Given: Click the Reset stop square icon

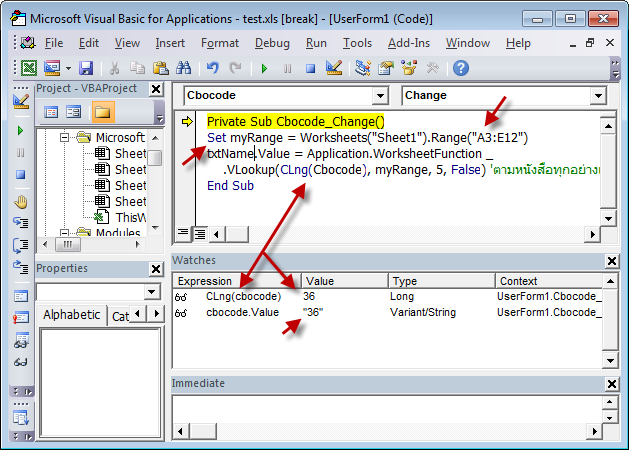Looking at the screenshot, I should click(310, 68).
